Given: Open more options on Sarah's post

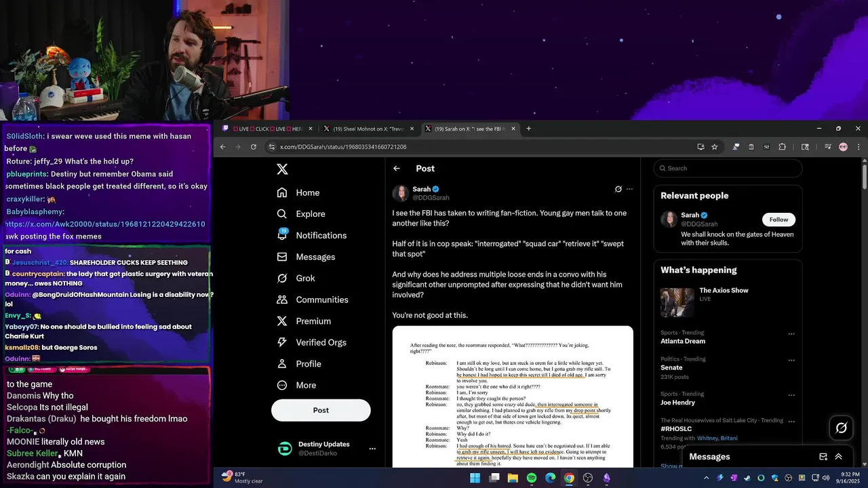Looking at the screenshot, I should click(629, 189).
